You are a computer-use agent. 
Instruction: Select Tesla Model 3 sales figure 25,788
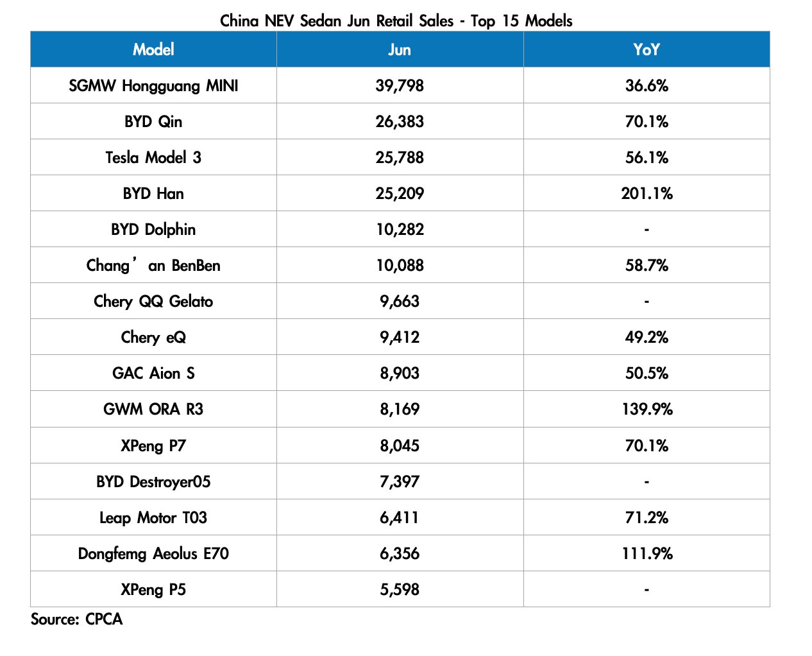pyautogui.click(x=400, y=157)
